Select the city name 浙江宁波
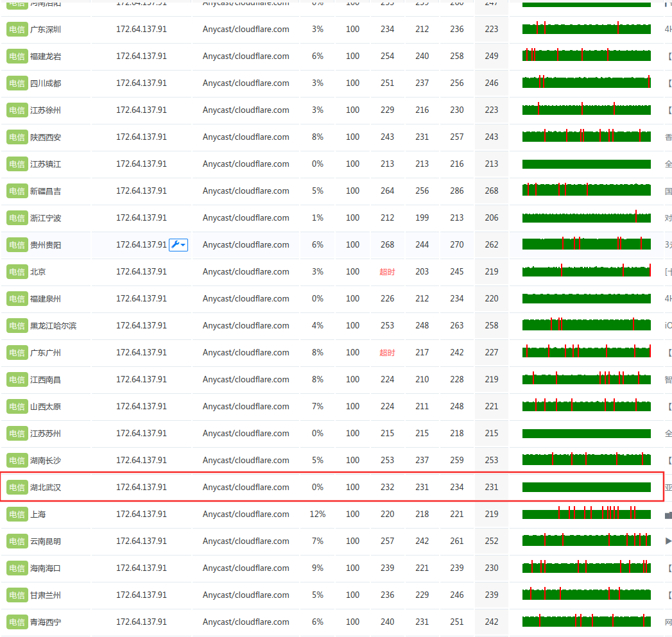 coord(46,218)
